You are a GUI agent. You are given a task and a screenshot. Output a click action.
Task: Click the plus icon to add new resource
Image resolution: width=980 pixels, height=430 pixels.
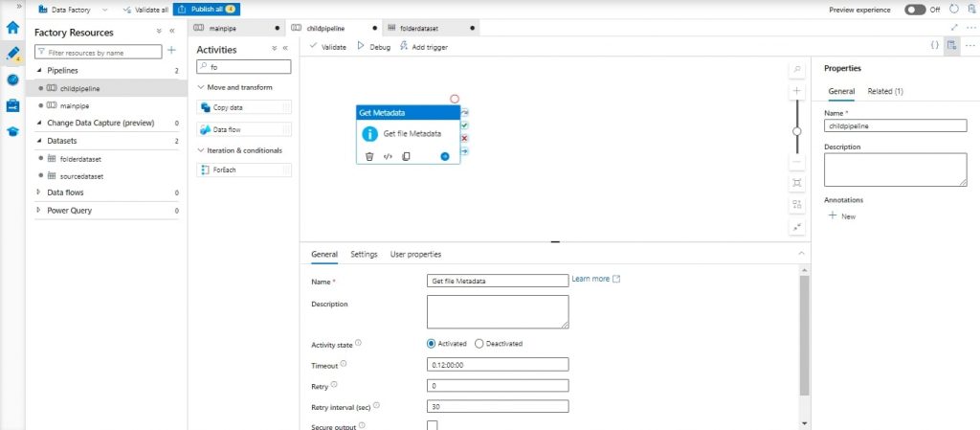pos(171,51)
